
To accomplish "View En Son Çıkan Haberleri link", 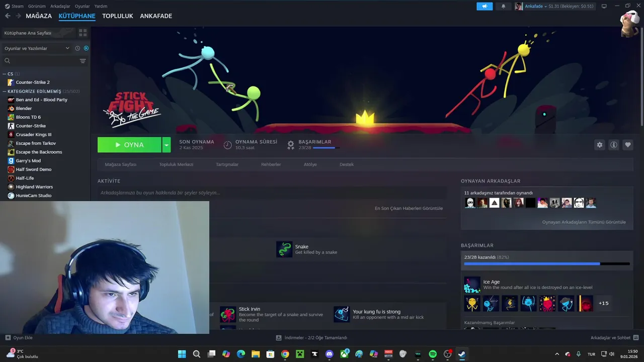I will 409,208.
